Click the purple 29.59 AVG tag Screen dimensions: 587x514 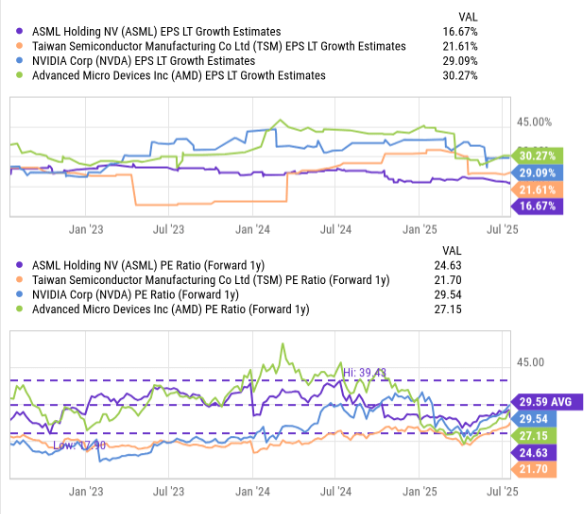[547, 402]
